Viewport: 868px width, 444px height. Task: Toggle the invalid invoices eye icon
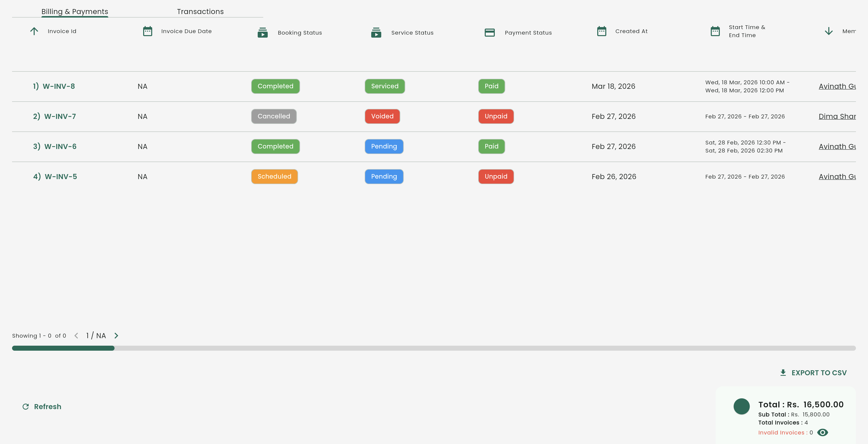click(823, 432)
